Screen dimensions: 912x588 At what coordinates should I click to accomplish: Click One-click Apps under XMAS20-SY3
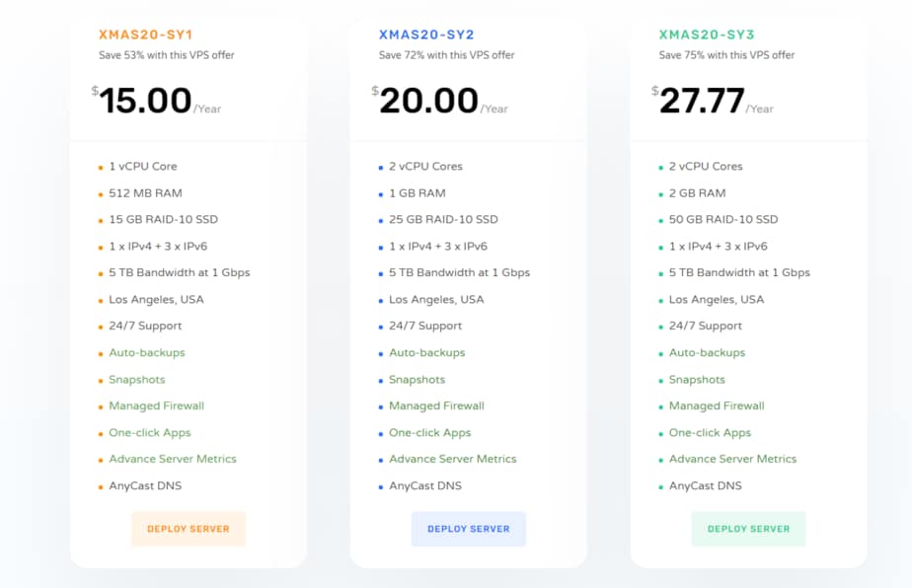[711, 432]
